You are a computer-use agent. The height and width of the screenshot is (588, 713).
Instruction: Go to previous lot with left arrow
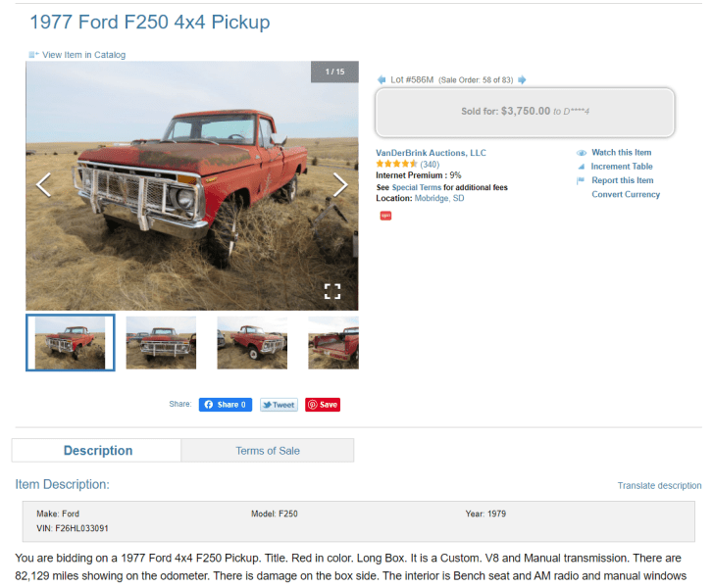pyautogui.click(x=382, y=80)
